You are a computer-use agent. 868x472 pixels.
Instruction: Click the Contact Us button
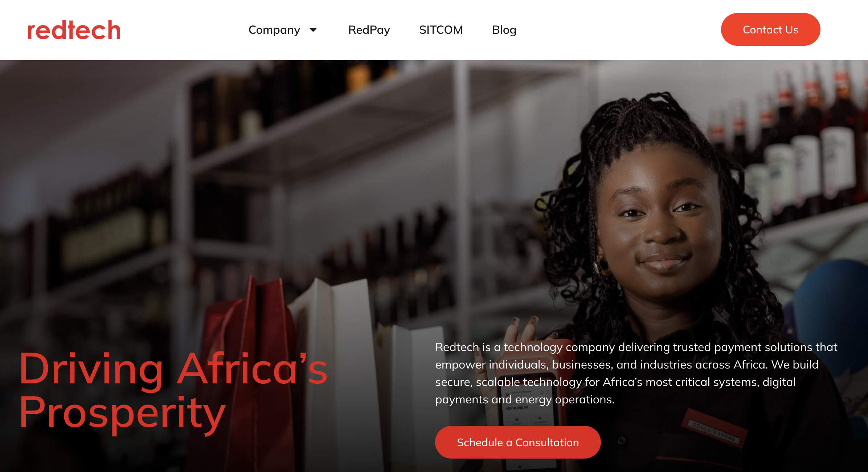(x=770, y=29)
